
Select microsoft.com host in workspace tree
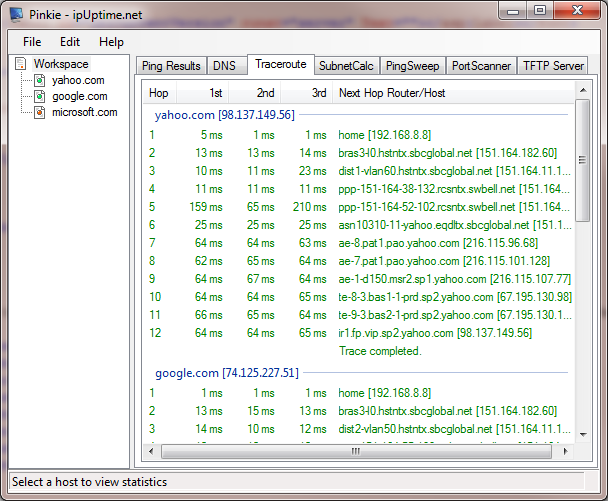click(85, 112)
